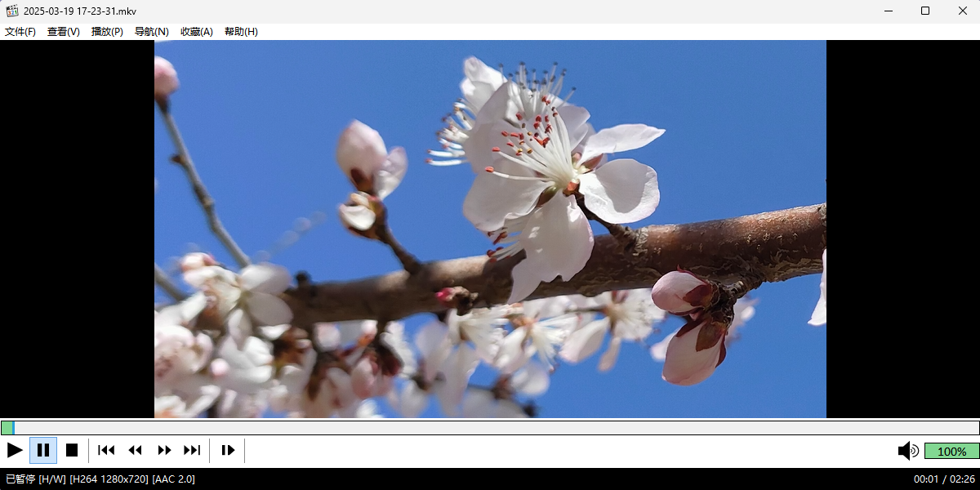Viewport: 980px width, 490px height.
Task: Click the highlighted Pause button
Action: tap(43, 450)
